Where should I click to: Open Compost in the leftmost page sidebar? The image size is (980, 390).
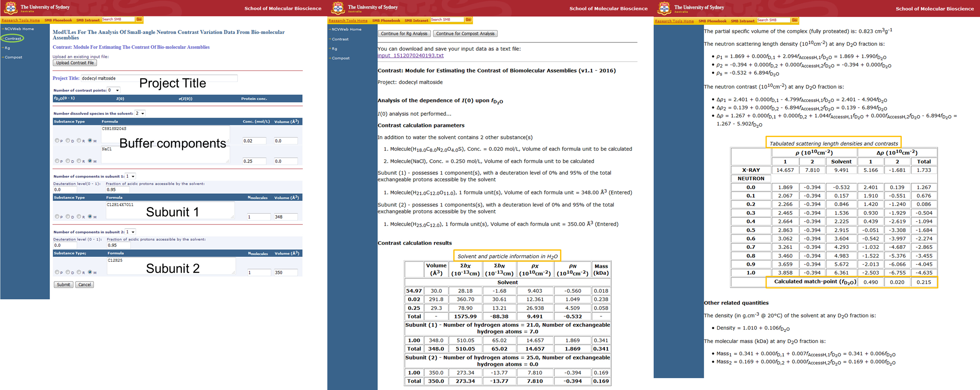click(x=13, y=57)
